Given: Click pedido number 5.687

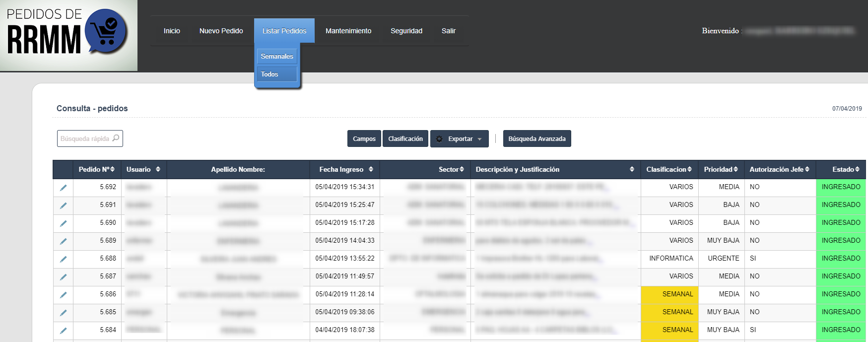Looking at the screenshot, I should [x=108, y=276].
